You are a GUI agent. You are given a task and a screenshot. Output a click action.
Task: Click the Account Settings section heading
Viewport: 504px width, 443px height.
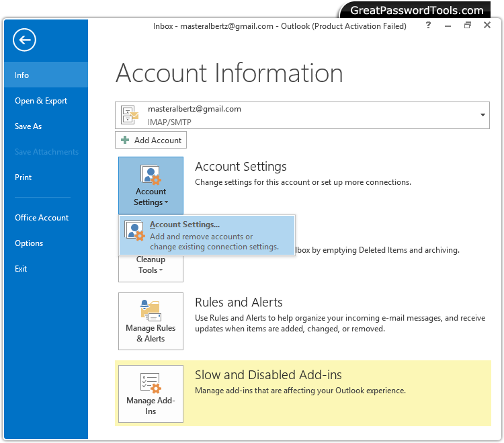point(241,167)
